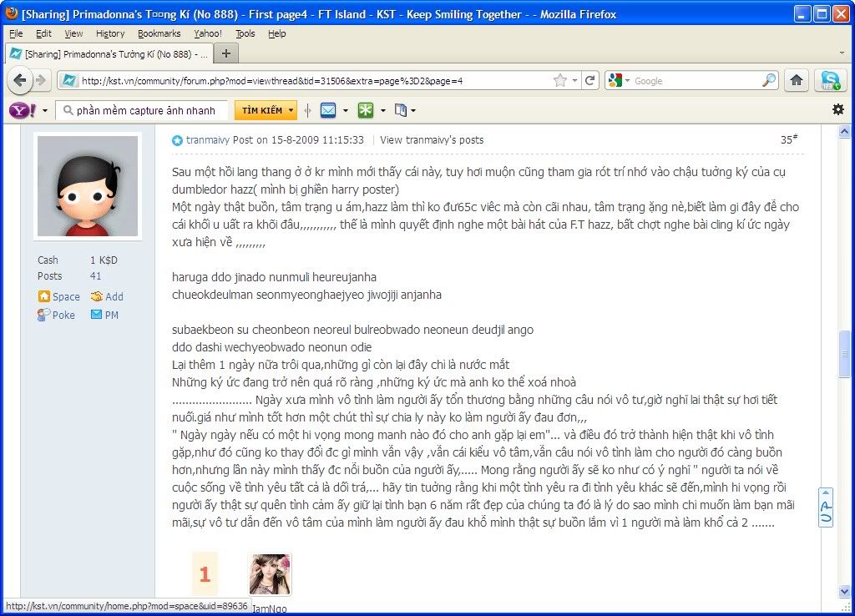
Task: Click the scroll up arrow of the page scrollbar
Action: 844,131
